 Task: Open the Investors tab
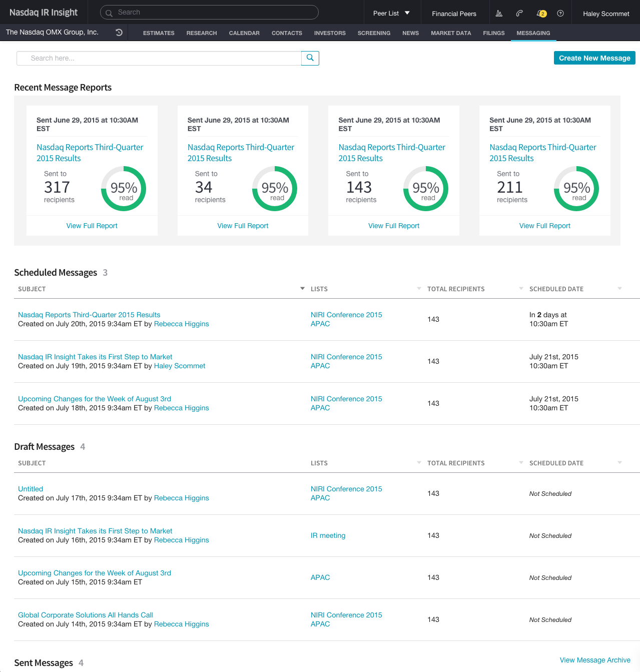tap(330, 33)
